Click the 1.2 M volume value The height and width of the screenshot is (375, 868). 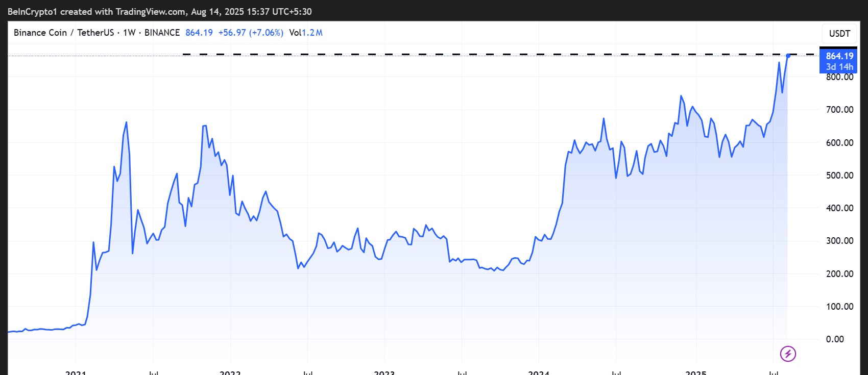(x=312, y=33)
